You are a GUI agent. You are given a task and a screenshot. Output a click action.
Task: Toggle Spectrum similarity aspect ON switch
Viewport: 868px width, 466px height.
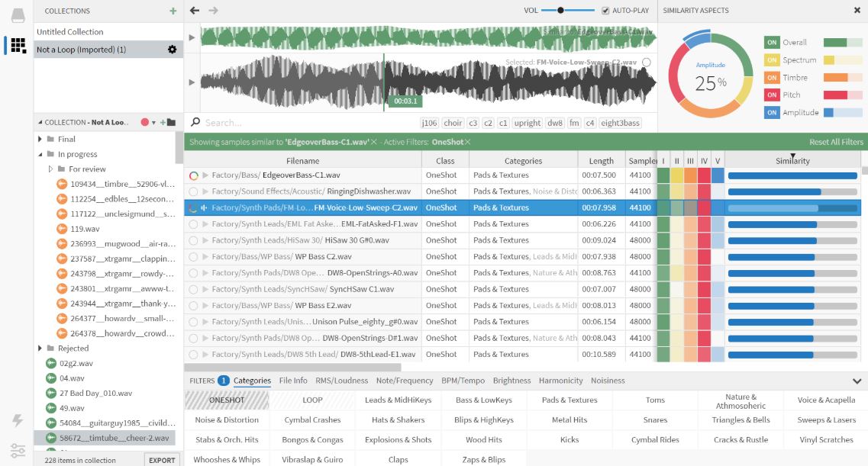click(x=772, y=59)
